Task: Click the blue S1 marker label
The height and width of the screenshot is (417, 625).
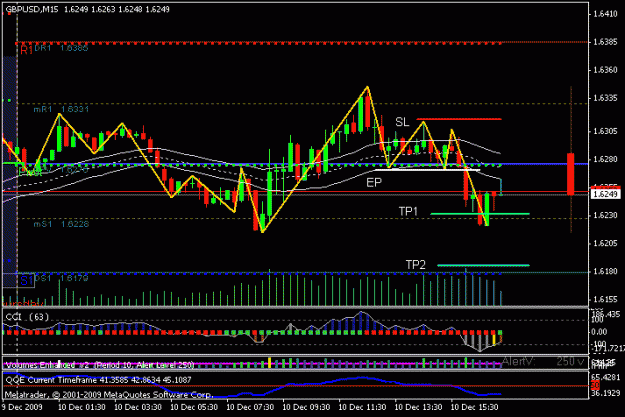Action: click(26, 280)
